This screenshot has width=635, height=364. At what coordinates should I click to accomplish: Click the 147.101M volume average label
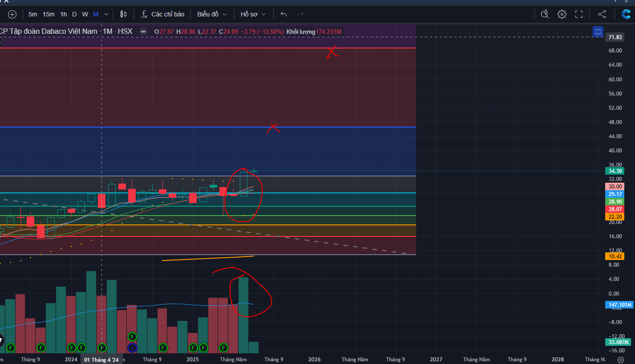click(x=620, y=305)
